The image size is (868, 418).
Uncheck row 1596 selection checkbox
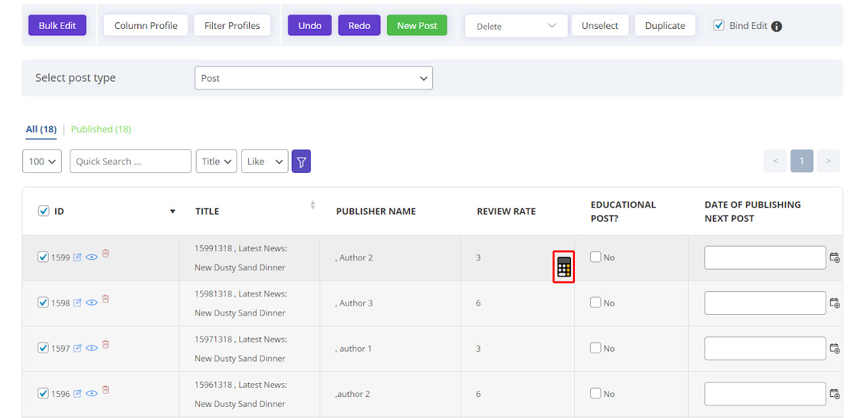click(43, 393)
